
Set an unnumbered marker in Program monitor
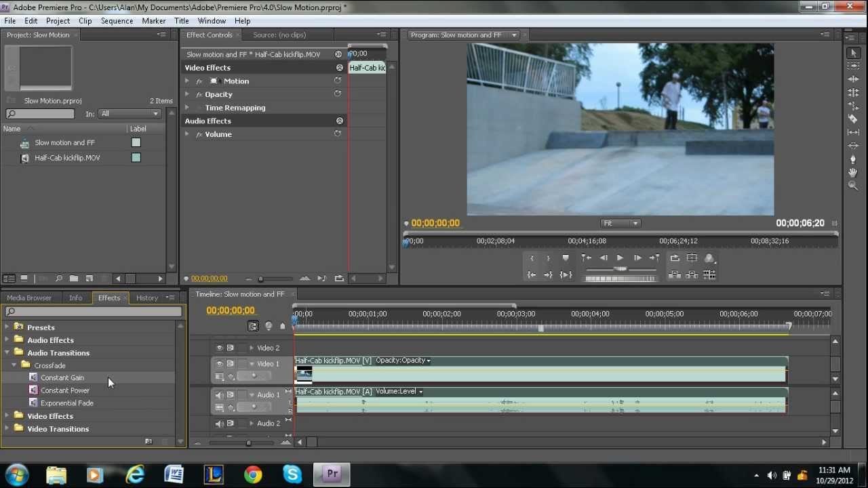pyautogui.click(x=566, y=258)
